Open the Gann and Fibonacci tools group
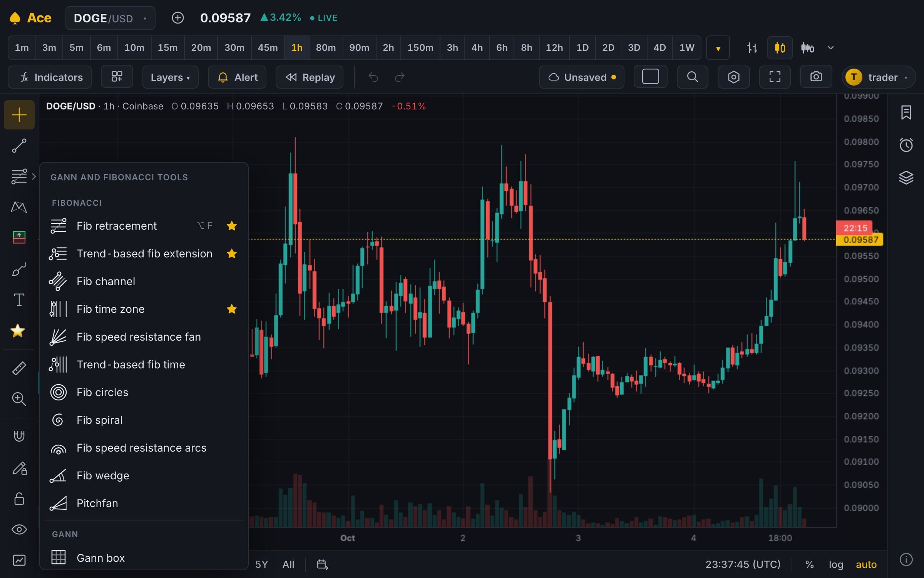The height and width of the screenshot is (578, 924). coord(19,176)
